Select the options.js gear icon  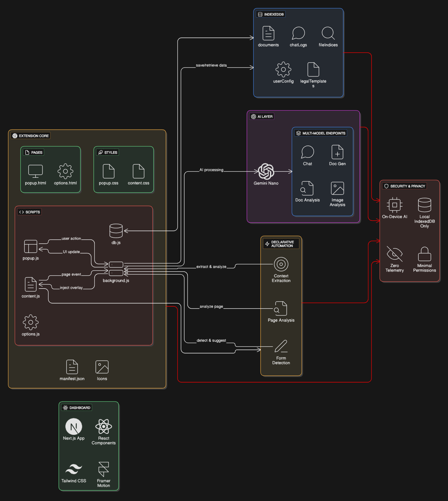[x=31, y=323]
